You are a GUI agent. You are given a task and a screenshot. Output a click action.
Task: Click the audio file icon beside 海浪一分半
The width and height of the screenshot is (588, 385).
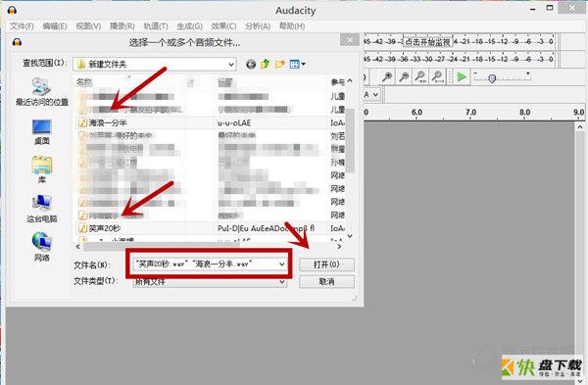coord(82,123)
